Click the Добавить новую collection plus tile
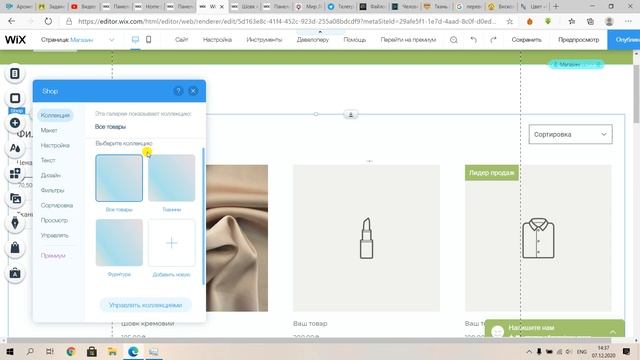Screen dimensions: 640x360 (x=171, y=243)
